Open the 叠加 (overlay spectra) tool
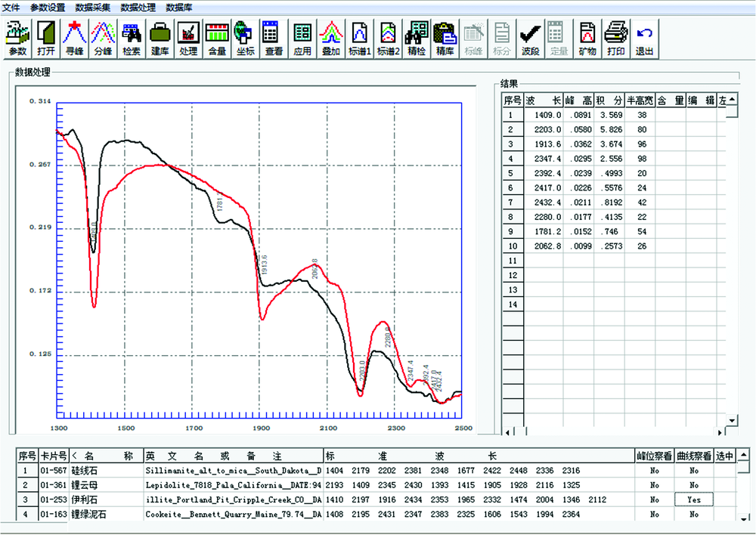 pyautogui.click(x=330, y=38)
